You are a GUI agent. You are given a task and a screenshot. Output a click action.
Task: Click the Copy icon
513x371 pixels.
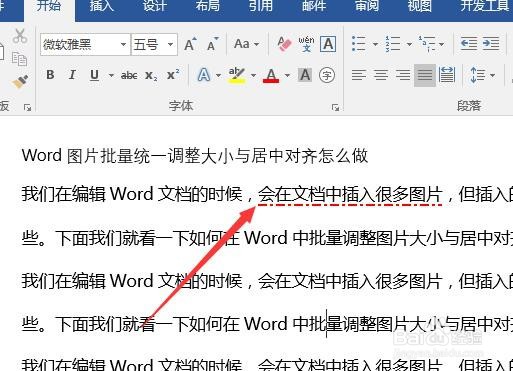point(19,59)
